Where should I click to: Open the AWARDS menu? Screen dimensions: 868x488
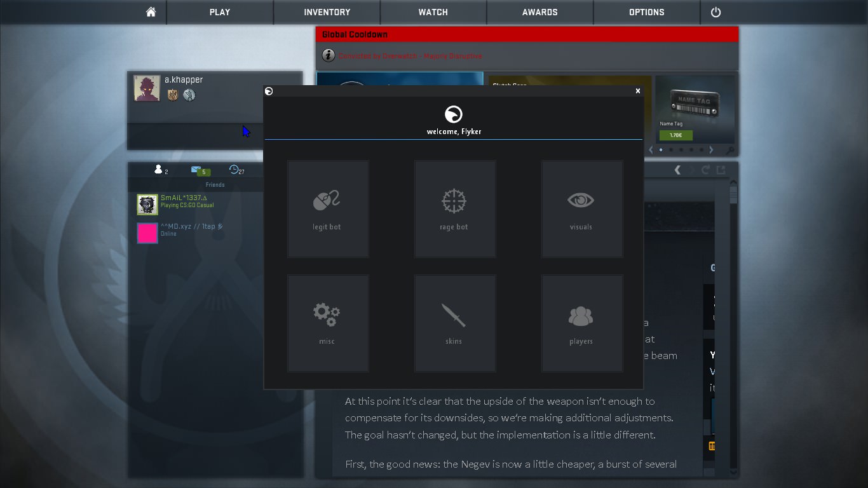pos(540,12)
